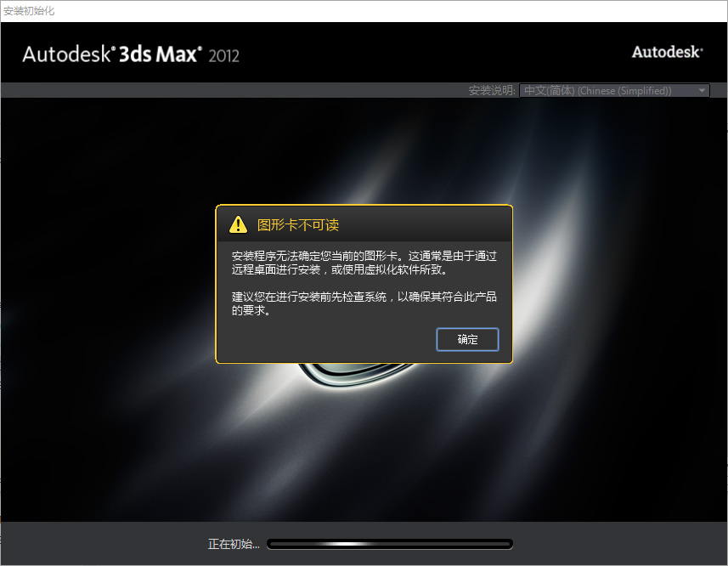Click the highlighted OK button in the dialog
This screenshot has width=728, height=566.
(x=467, y=339)
